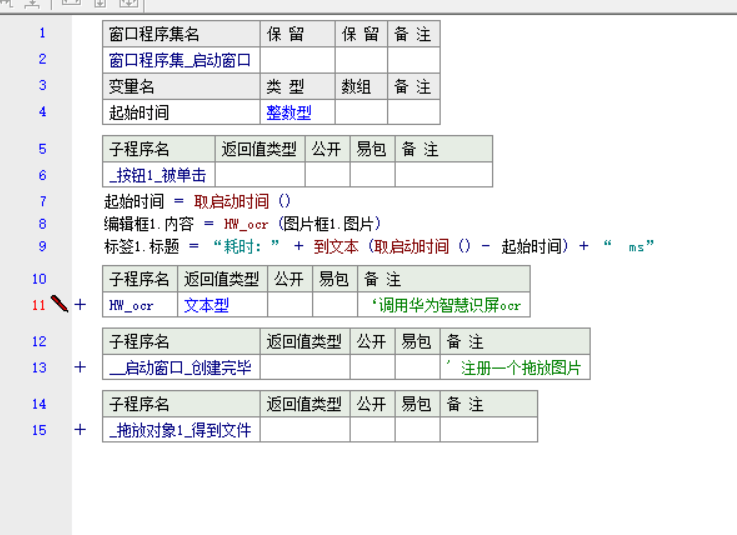Click the __启动窗口_创建完毕 subroutine name
The width and height of the screenshot is (737, 535).
(x=181, y=368)
